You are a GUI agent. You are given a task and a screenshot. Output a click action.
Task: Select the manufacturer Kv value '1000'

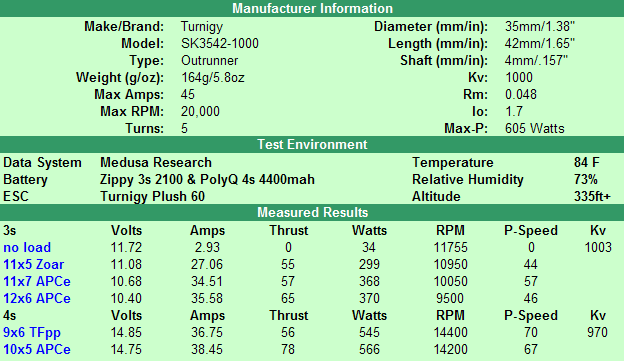[519, 78]
